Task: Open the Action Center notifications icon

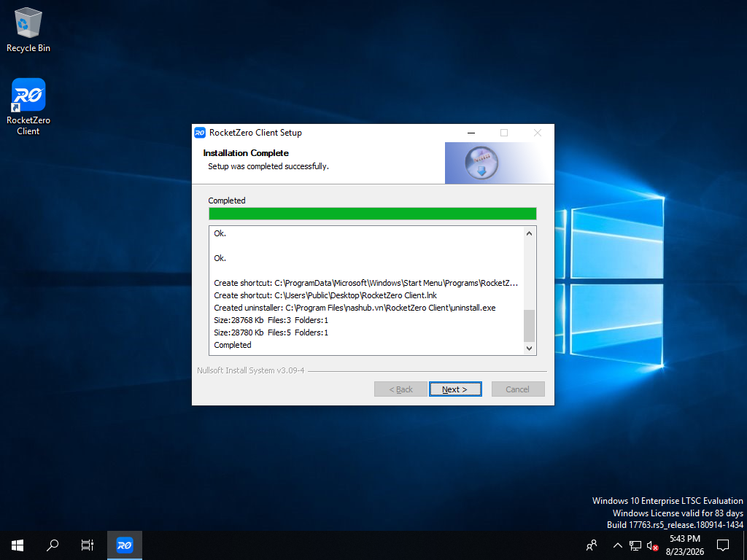Action: tap(723, 545)
